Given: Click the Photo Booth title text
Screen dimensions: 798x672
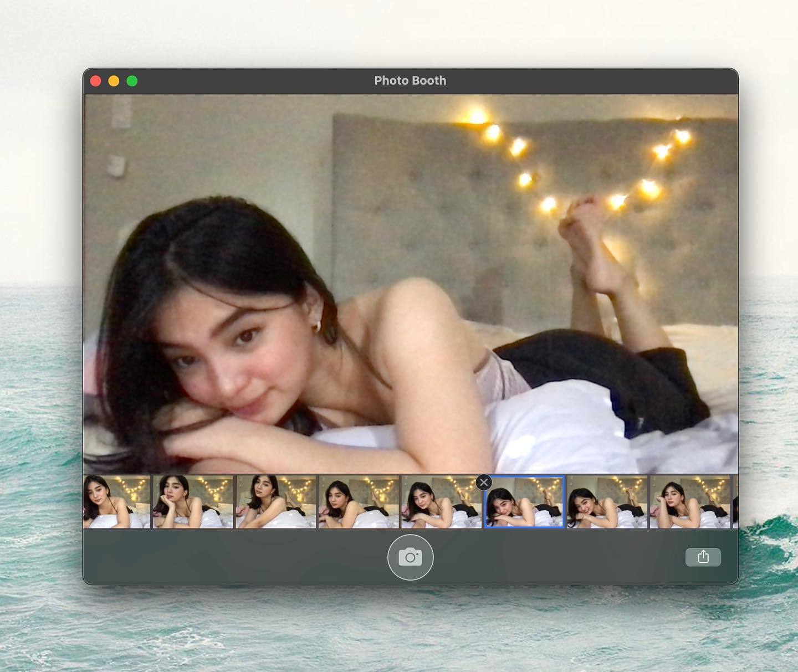Looking at the screenshot, I should pos(410,81).
